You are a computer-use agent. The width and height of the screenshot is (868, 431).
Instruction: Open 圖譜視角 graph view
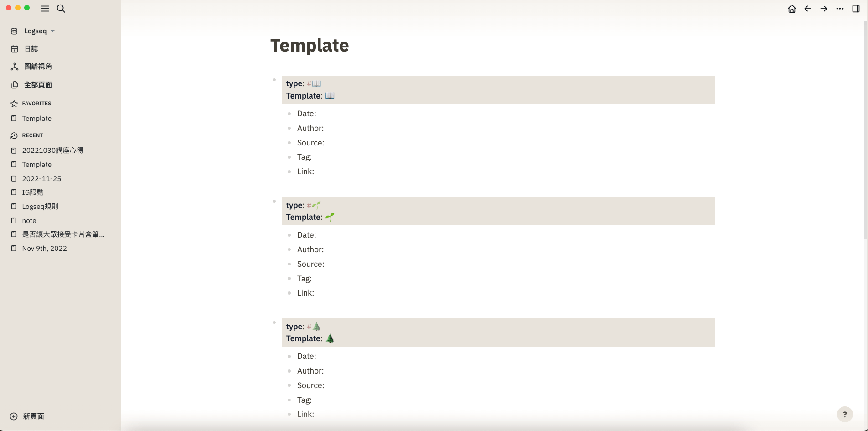click(x=38, y=67)
